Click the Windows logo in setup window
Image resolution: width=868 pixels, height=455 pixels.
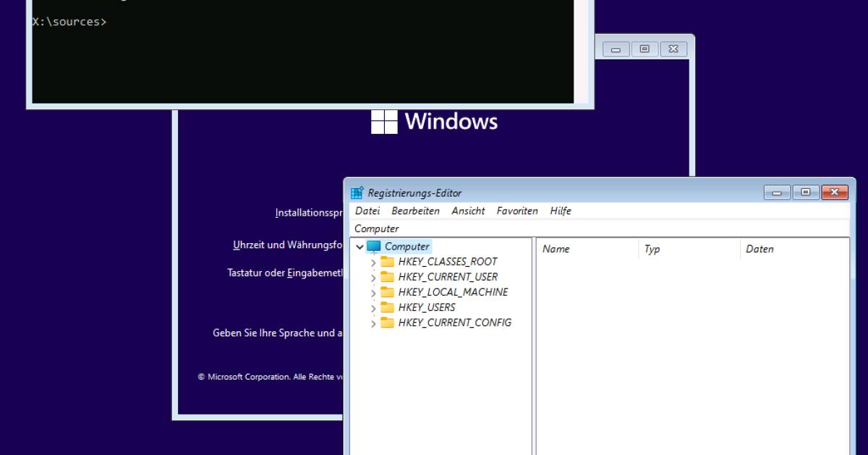click(384, 122)
